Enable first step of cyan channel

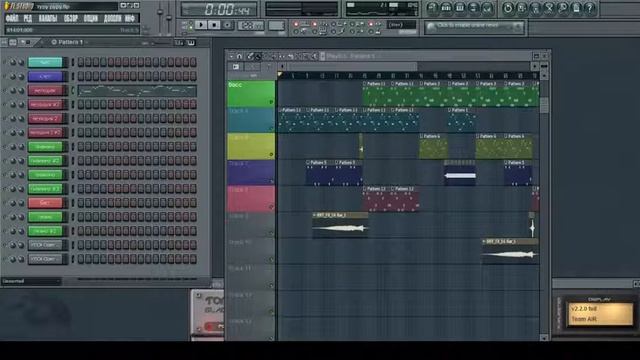click(80, 62)
